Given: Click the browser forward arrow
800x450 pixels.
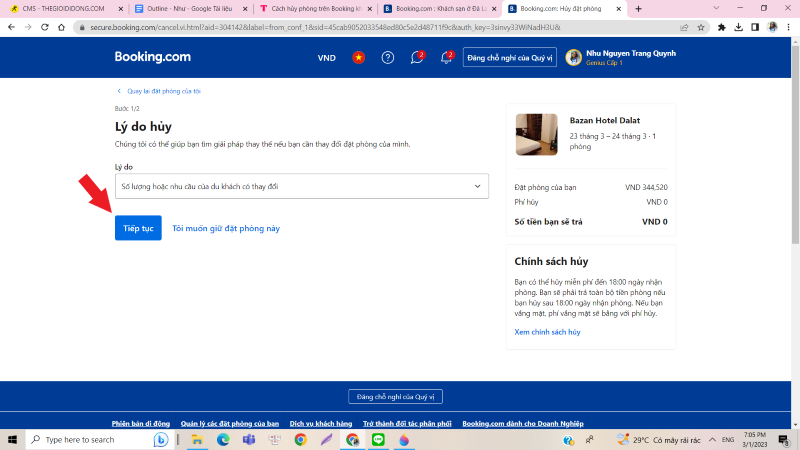Looking at the screenshot, I should click(28, 27).
